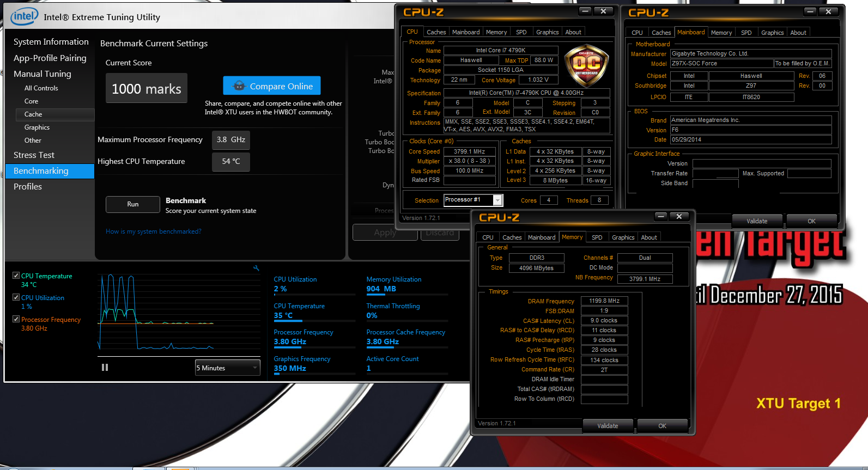The image size is (868, 470).
Task: Open the Other tuning sub-item
Action: coord(33,140)
